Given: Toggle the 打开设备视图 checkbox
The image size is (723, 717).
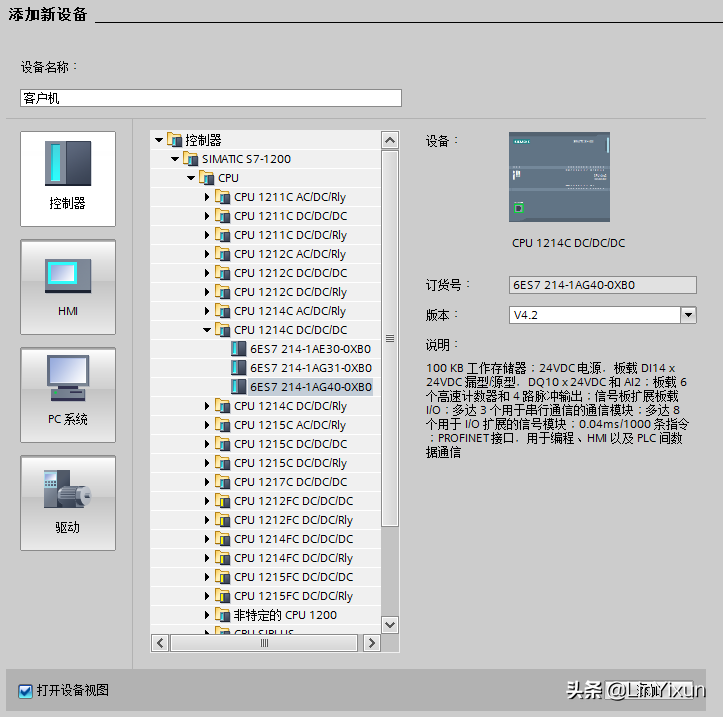Looking at the screenshot, I should point(25,691).
